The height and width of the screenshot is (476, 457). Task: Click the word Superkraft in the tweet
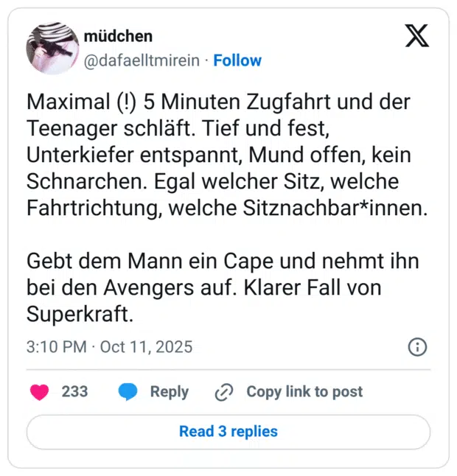click(x=80, y=315)
